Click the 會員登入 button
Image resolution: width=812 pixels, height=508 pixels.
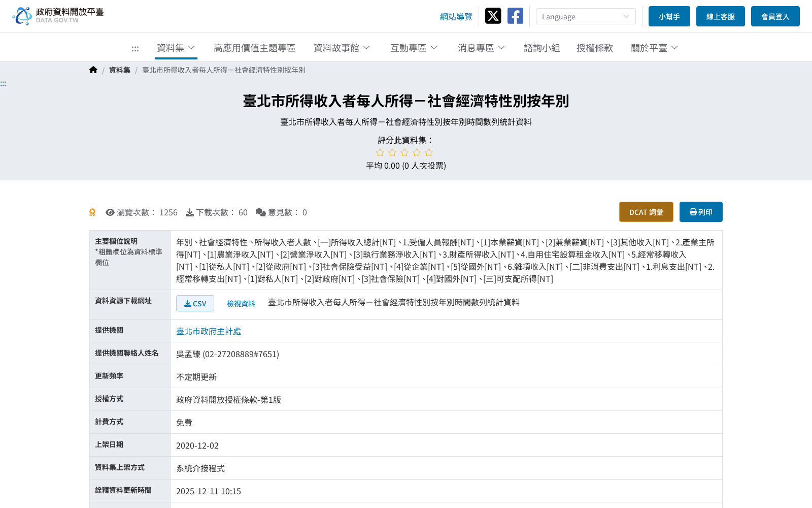pos(775,16)
